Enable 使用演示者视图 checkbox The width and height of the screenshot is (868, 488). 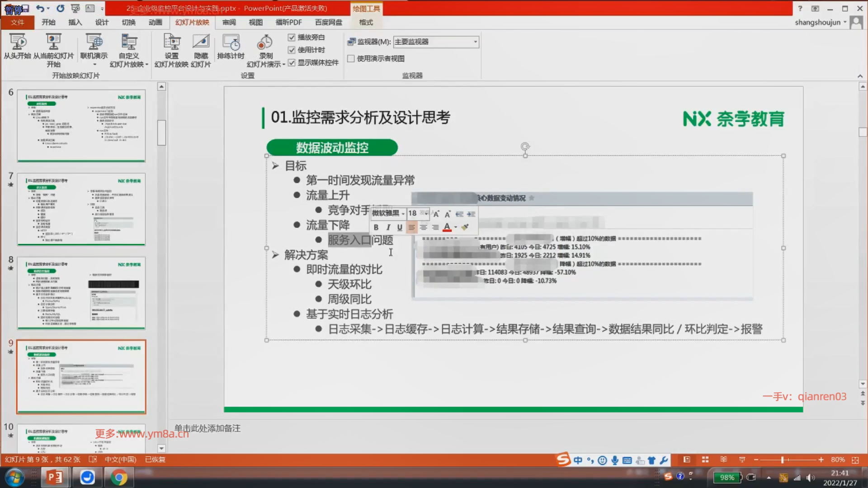tap(351, 59)
